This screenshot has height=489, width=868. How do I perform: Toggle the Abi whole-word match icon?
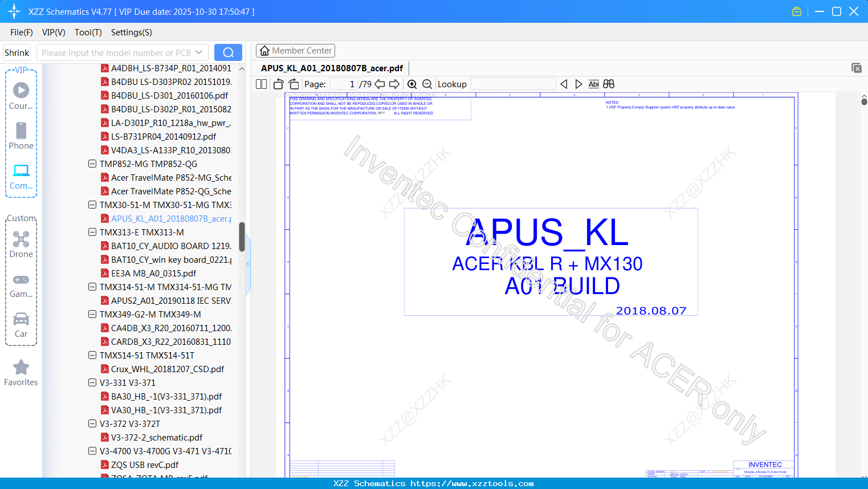pos(594,84)
